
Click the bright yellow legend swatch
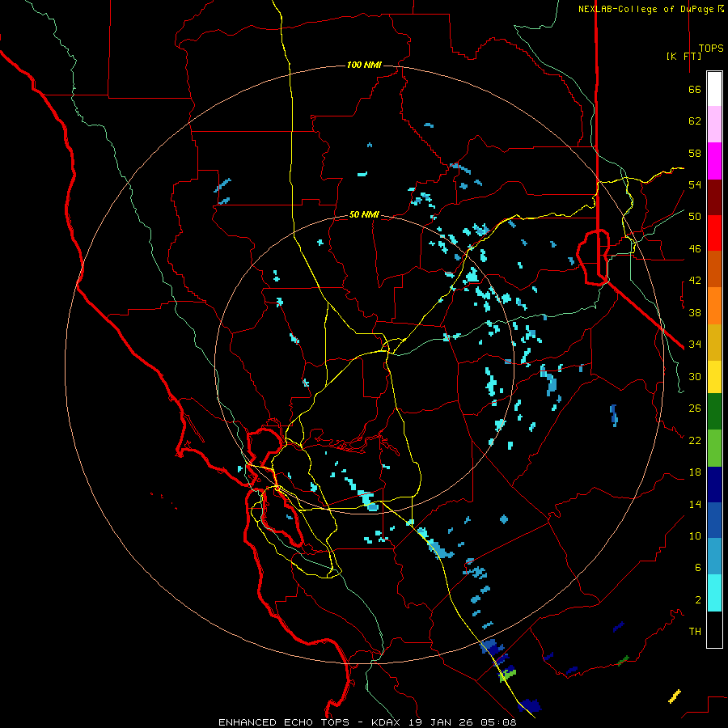click(714, 377)
